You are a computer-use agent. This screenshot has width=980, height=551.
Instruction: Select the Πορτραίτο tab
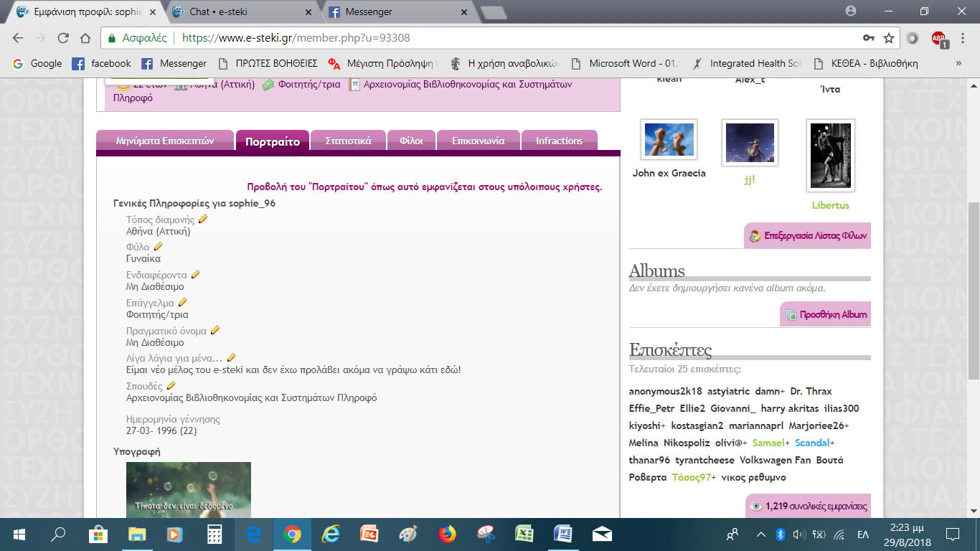[x=273, y=141]
